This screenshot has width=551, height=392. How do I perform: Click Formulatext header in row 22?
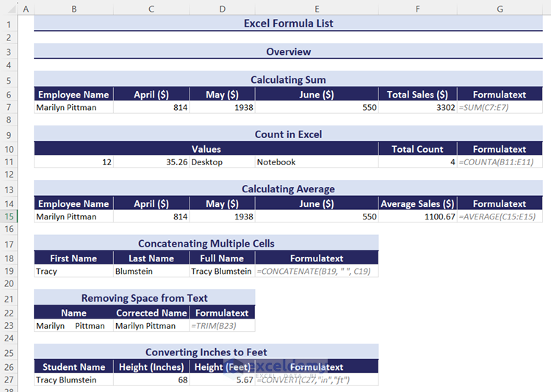pos(222,313)
